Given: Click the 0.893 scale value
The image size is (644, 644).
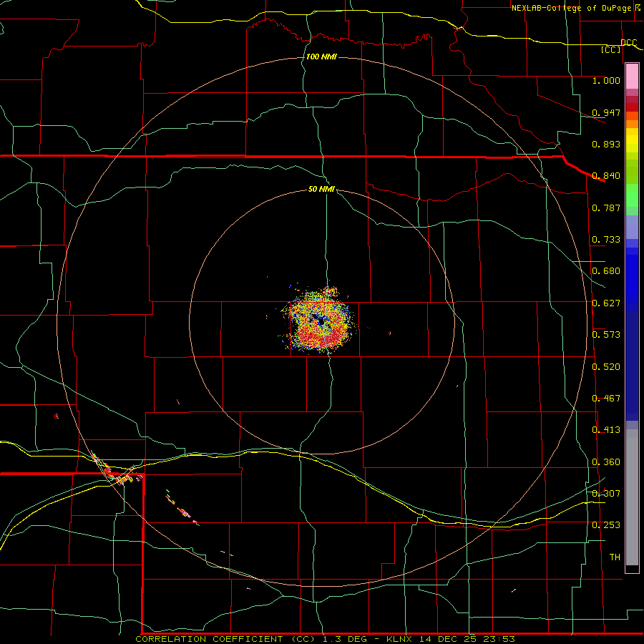Looking at the screenshot, I should point(606,144).
